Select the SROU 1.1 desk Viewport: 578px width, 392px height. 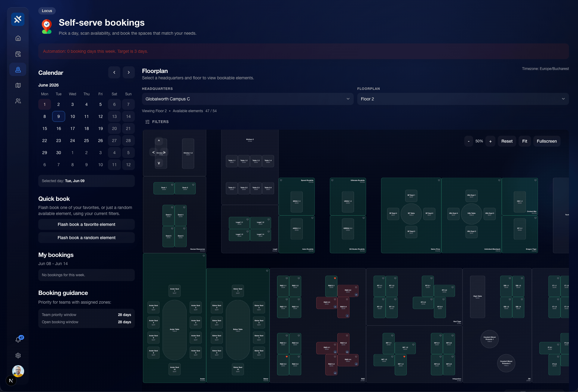pos(297,202)
